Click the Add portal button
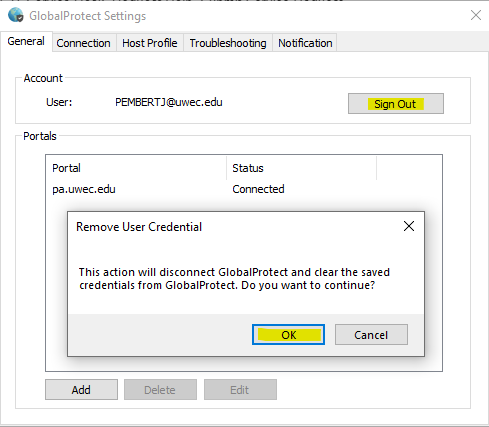Viewport: 489px width, 427px height. click(81, 389)
